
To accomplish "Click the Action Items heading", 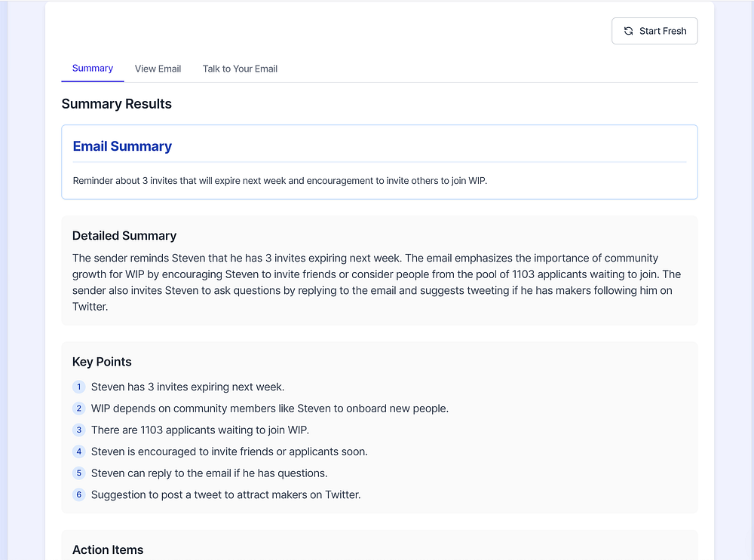I will coord(108,550).
